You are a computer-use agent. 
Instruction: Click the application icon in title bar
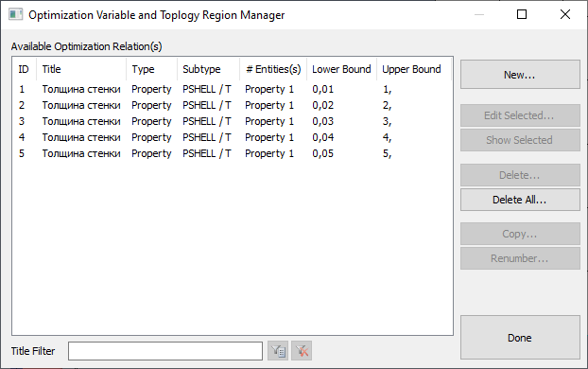[15, 14]
